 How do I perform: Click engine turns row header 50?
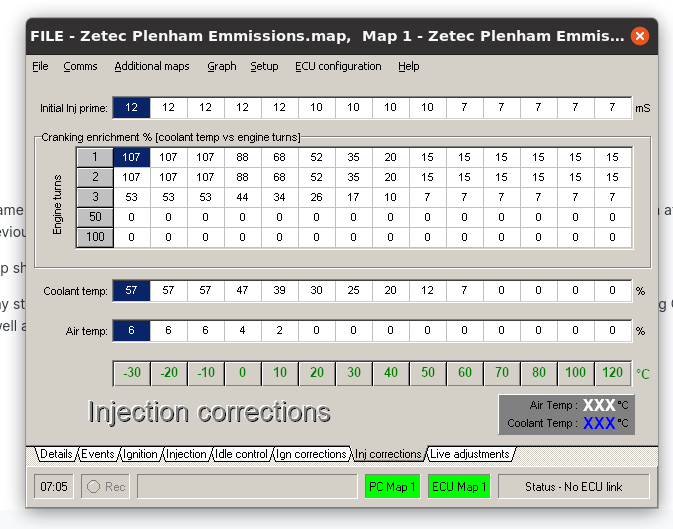point(95,217)
